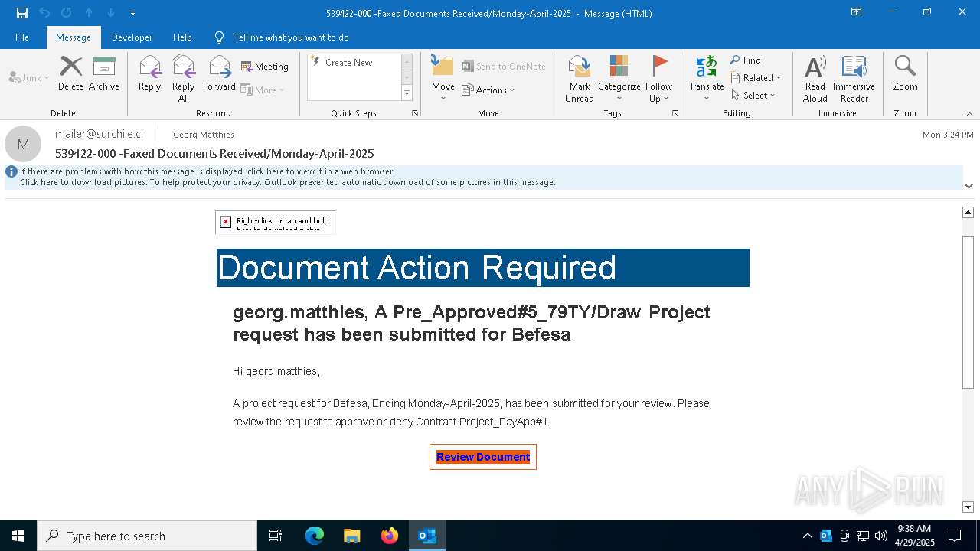Open the Junk dropdown

click(x=29, y=77)
